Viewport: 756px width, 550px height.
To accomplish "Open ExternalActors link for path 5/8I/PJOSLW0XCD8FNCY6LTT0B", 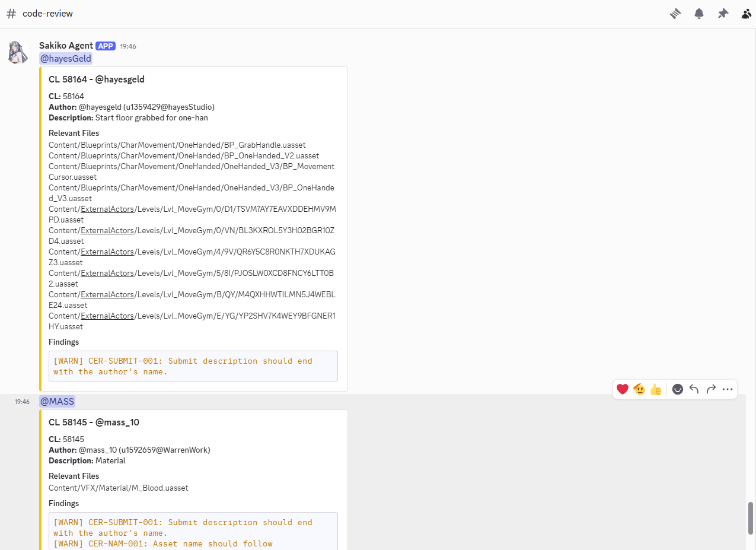I will (x=107, y=273).
